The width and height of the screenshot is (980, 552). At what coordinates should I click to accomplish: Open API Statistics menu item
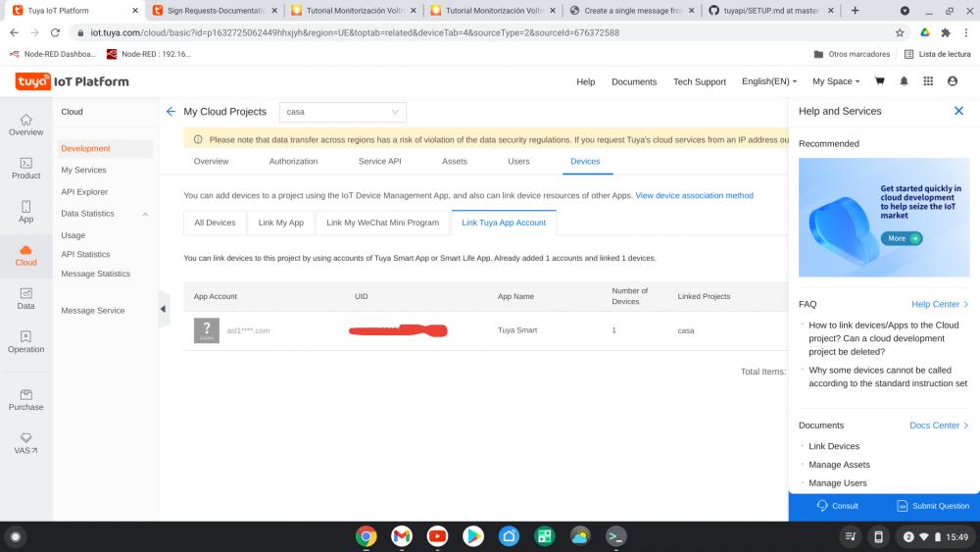[x=85, y=255]
